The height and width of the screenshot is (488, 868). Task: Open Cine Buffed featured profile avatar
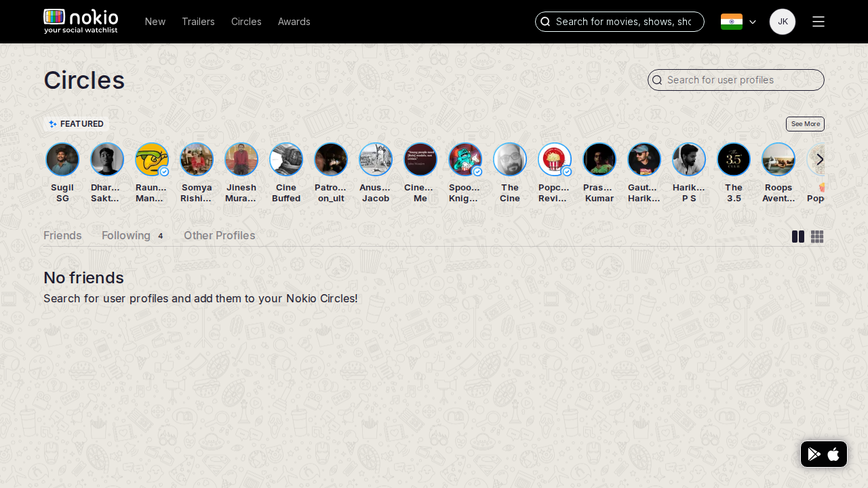tap(286, 159)
